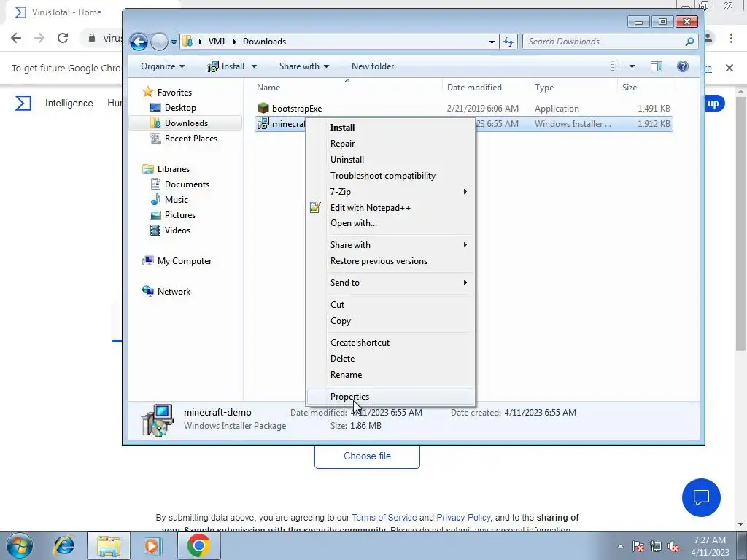The width and height of the screenshot is (747, 560).
Task: Choose Repair from context menu
Action: (x=343, y=144)
